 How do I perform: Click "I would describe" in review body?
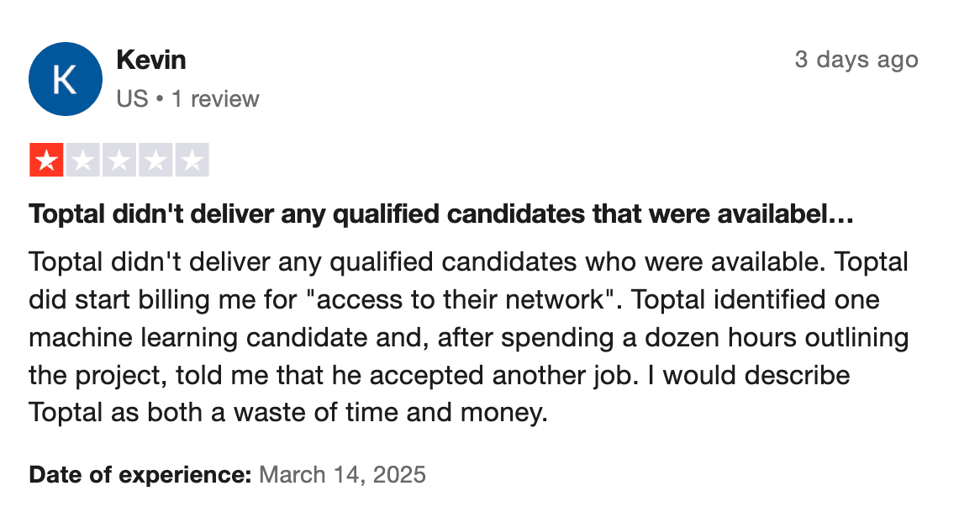tap(756, 376)
